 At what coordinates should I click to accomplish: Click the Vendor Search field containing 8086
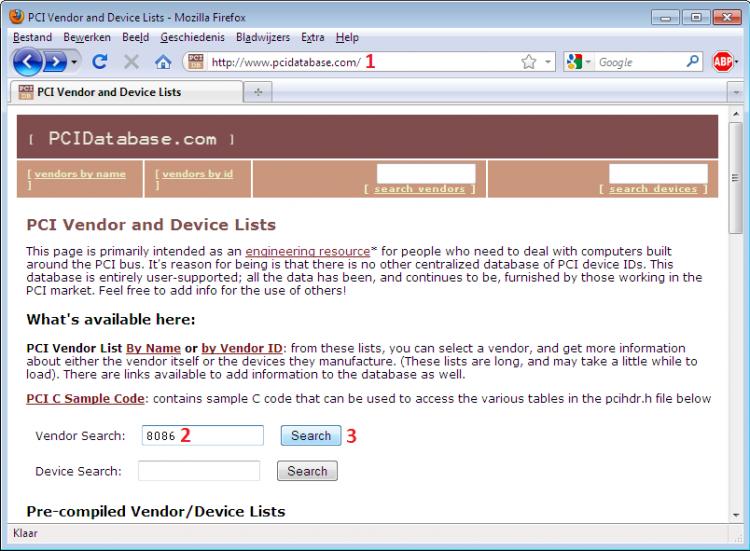202,436
